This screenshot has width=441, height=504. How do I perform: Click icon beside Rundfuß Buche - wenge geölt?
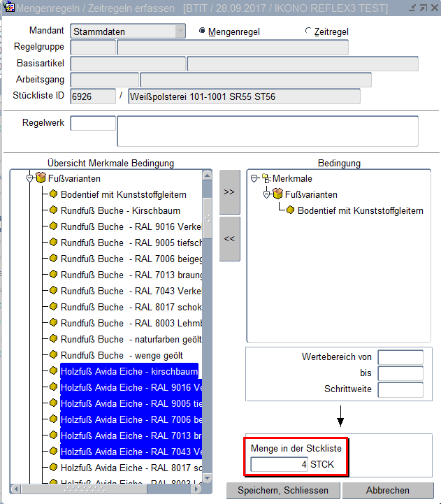point(53,355)
